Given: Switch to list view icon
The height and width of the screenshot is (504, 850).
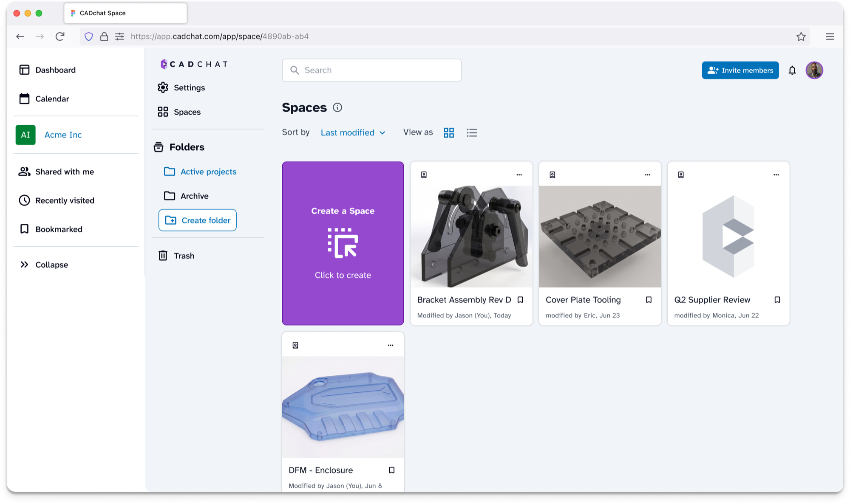Looking at the screenshot, I should (472, 132).
